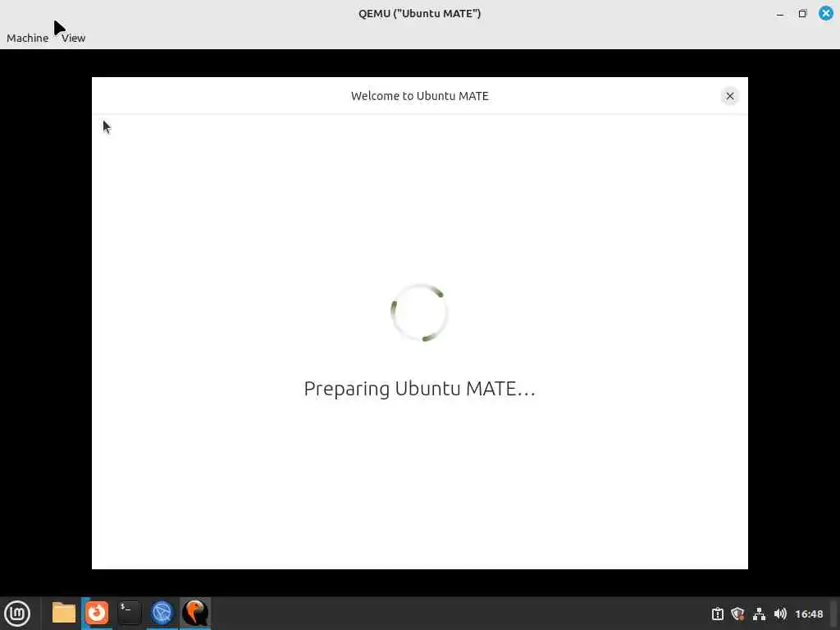The height and width of the screenshot is (630, 840).
Task: Launch Terminal from the taskbar
Action: (x=129, y=613)
